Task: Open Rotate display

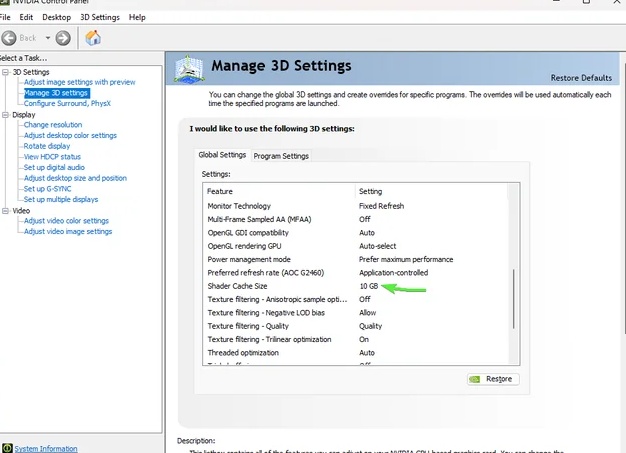Action: pos(47,146)
